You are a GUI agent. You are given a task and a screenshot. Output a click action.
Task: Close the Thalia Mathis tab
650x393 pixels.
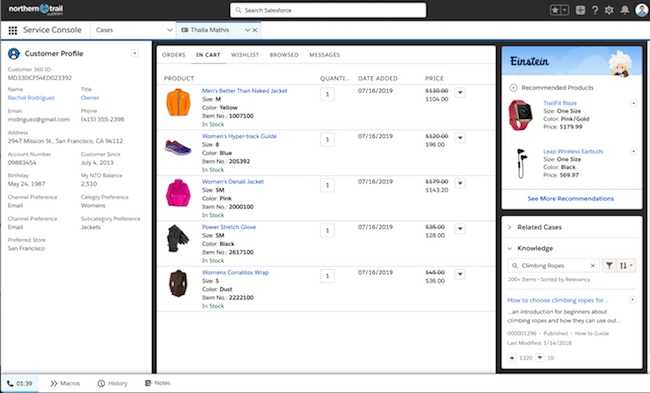pos(255,30)
